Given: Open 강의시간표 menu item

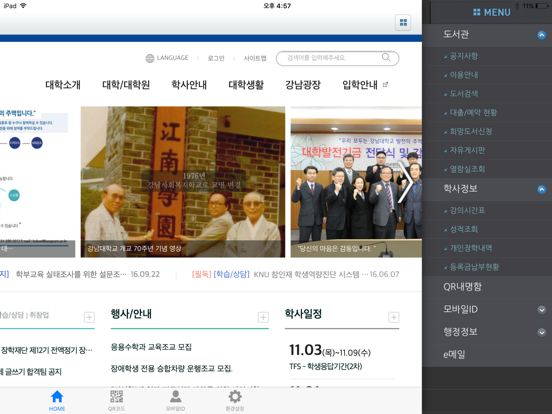Looking at the screenshot, I should [467, 211].
